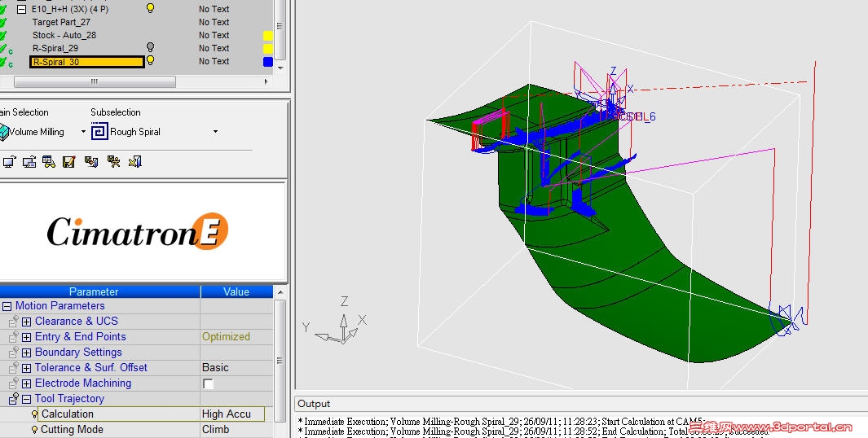Click the parameter table scroll-up arrow
868x438 pixels.
point(280,292)
